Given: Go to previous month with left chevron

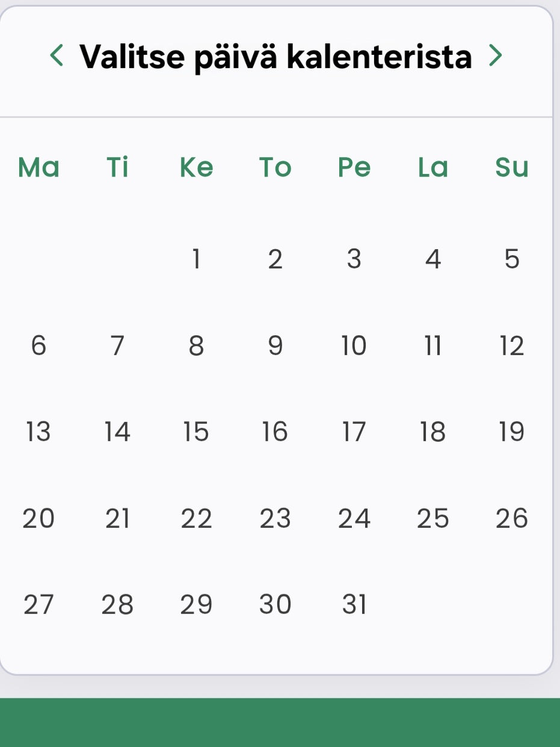Looking at the screenshot, I should (x=57, y=55).
